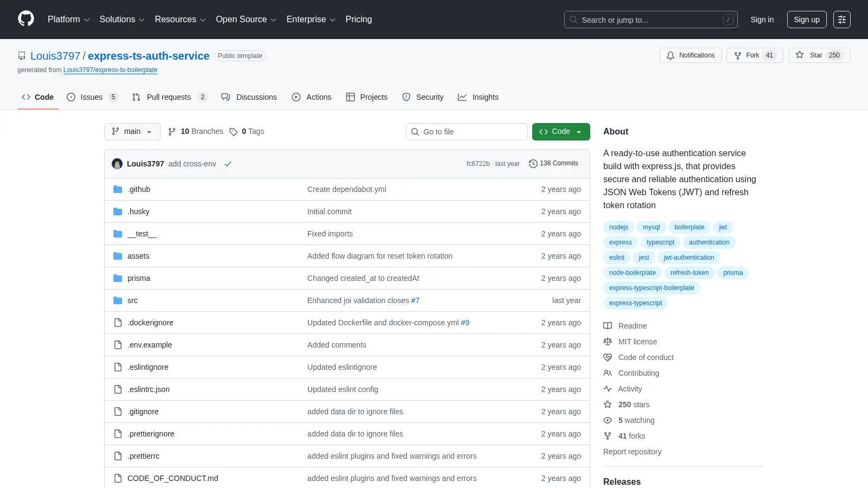The height and width of the screenshot is (488, 868).
Task: Open the main branch selector dropdown
Action: point(132,132)
